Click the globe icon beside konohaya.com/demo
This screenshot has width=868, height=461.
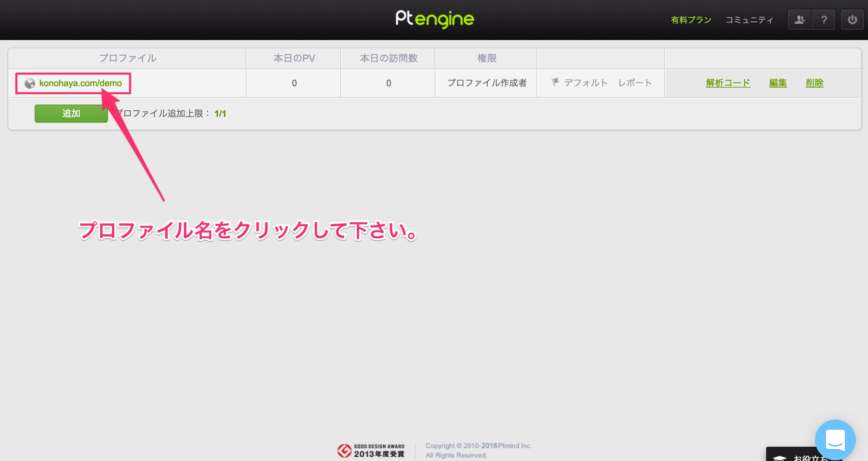pos(29,83)
